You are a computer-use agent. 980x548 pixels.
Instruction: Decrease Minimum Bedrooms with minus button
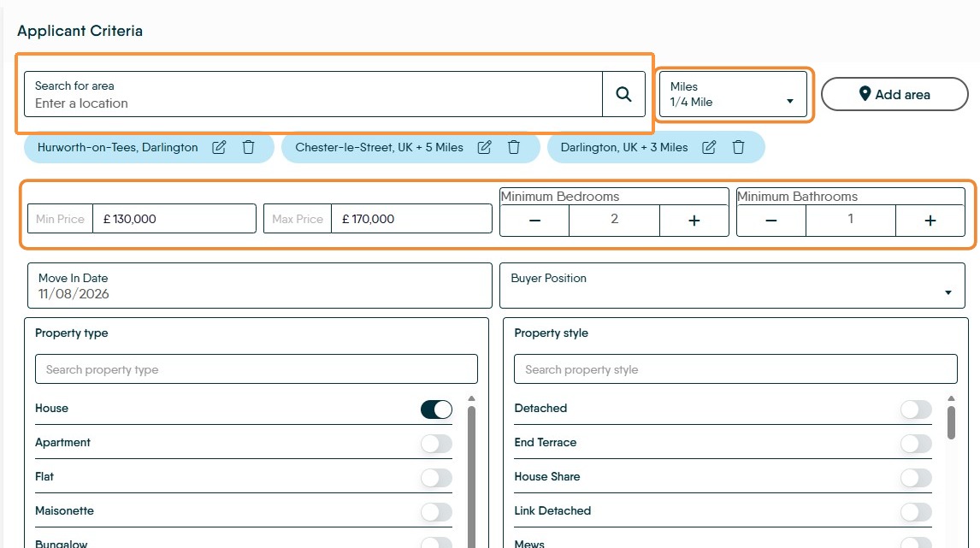[x=534, y=221]
